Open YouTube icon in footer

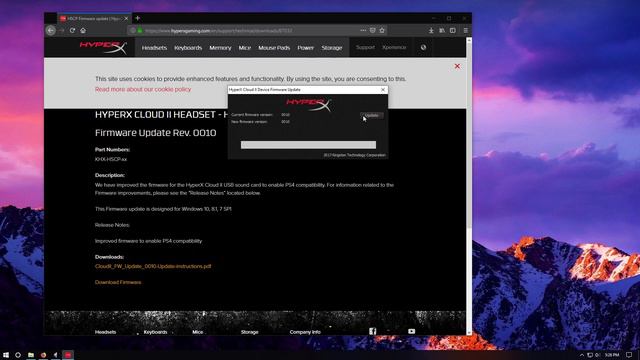(411, 331)
